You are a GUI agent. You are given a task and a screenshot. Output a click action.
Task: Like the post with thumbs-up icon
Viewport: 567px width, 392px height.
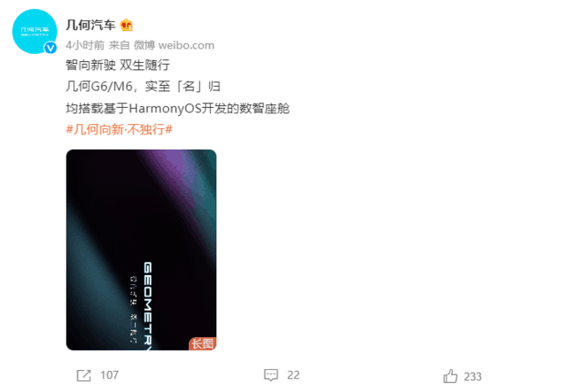(x=451, y=376)
